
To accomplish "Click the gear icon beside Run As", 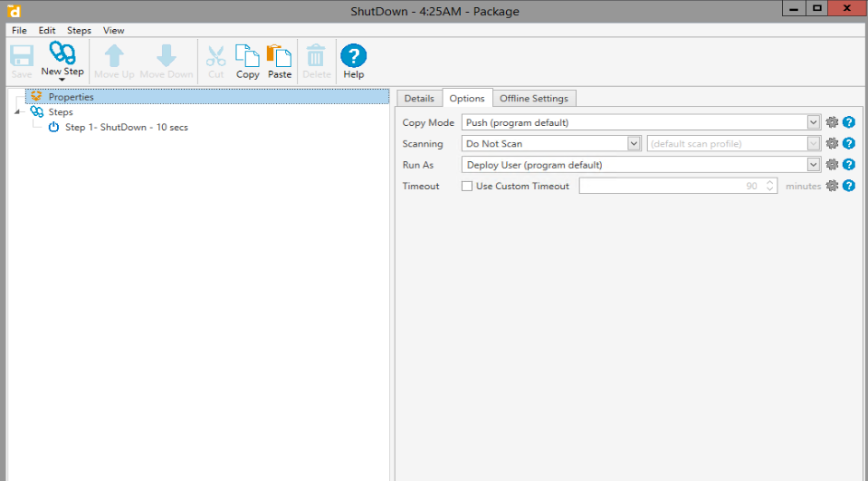I will 833,165.
